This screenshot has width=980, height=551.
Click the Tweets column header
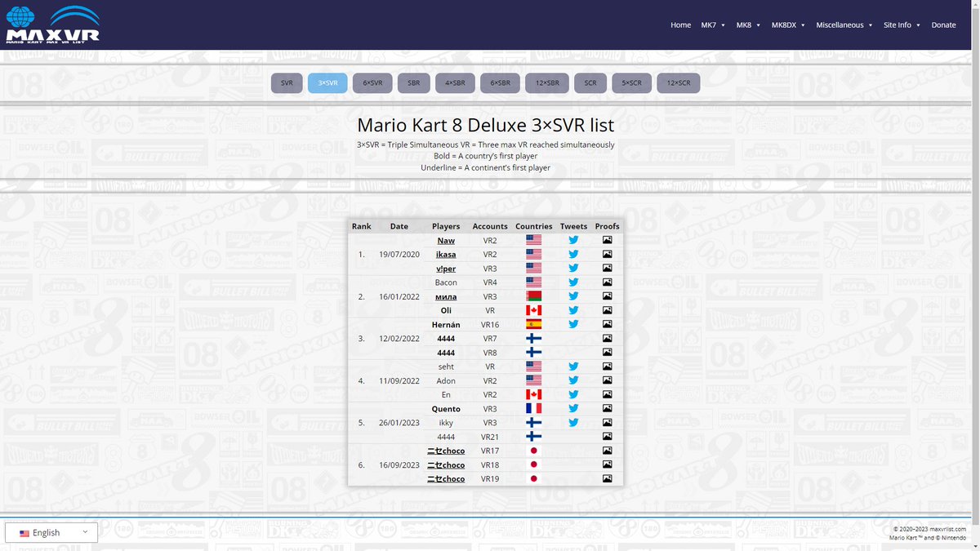pyautogui.click(x=573, y=226)
